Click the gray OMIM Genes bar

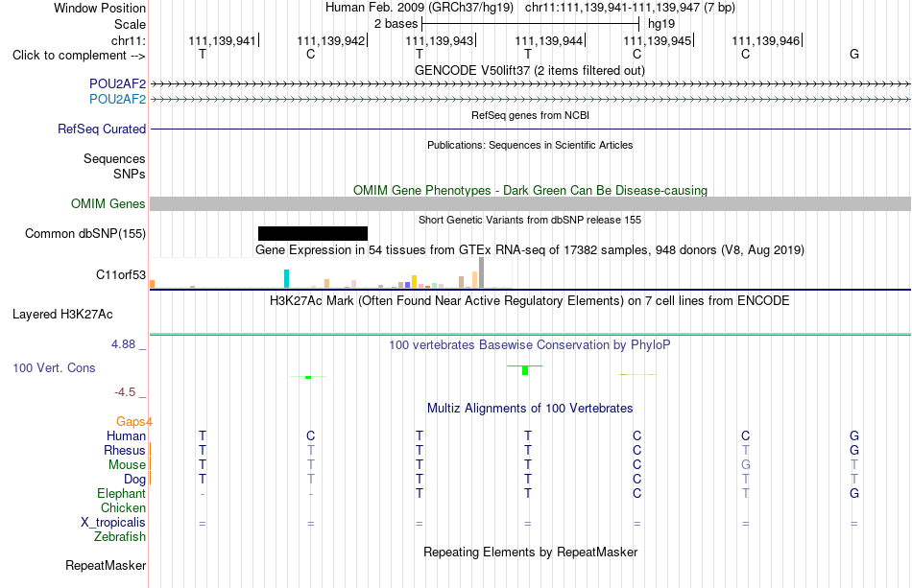pos(530,204)
